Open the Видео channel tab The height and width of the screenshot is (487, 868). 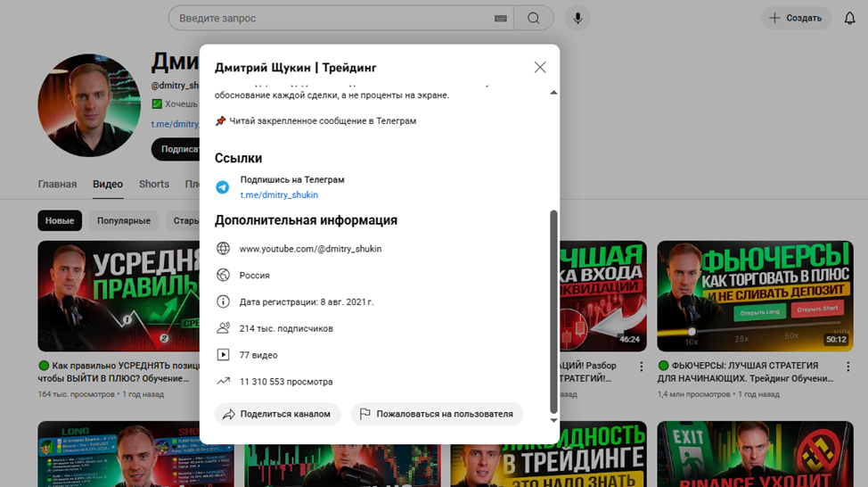point(108,184)
